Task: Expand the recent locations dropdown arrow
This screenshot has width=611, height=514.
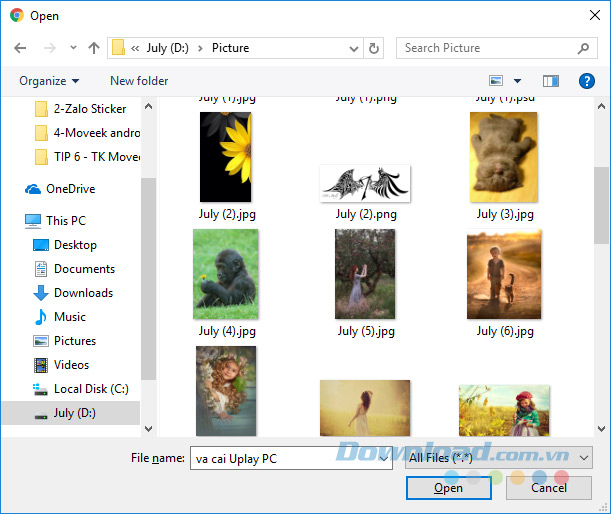Action: pyautogui.click(x=73, y=48)
